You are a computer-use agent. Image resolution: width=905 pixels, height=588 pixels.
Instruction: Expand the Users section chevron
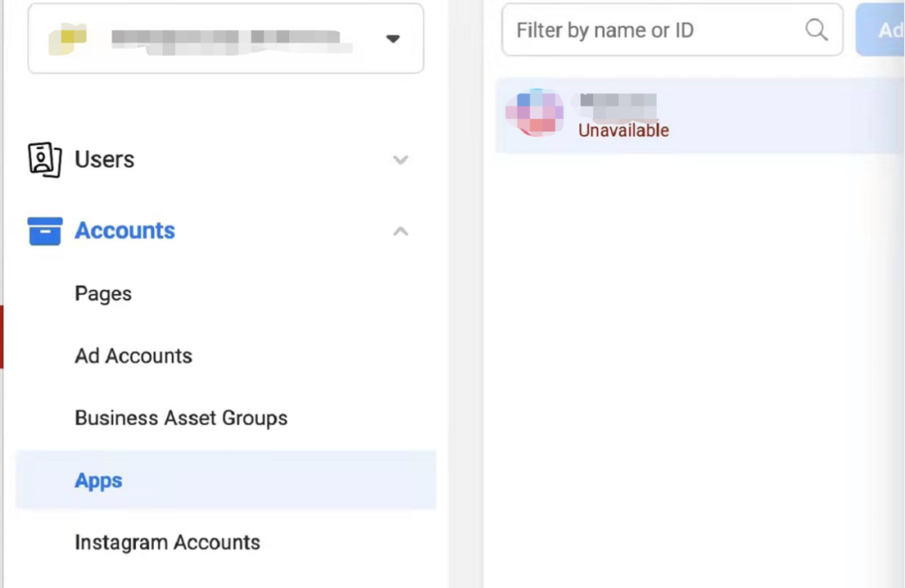(x=401, y=160)
